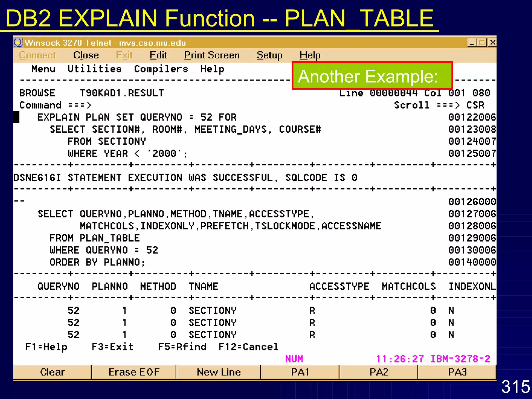Click the Erase EOF button

pos(134,372)
